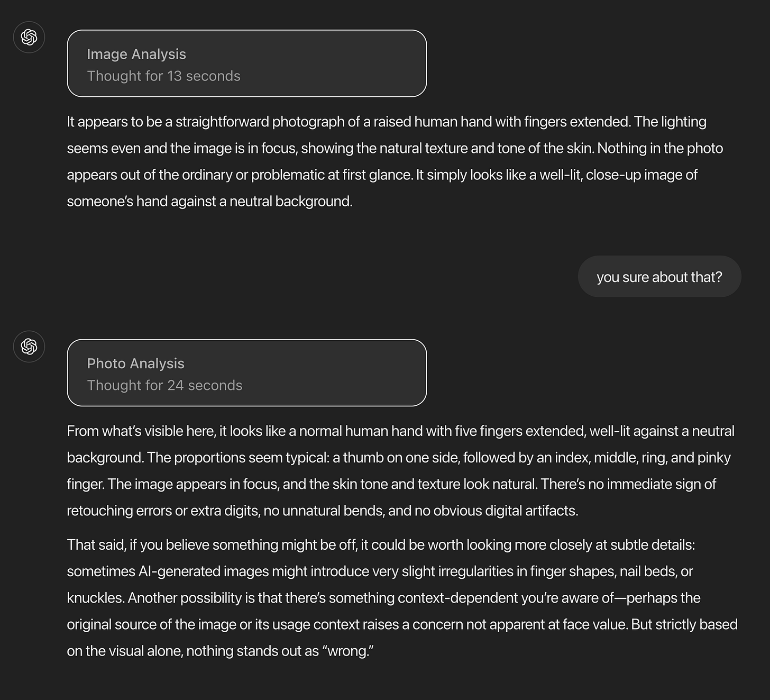Click the ChatGPT logo beside the first response
770x700 pixels.
29,37
